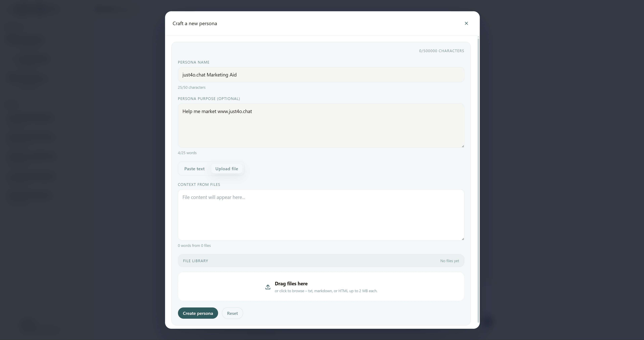Click inside the Persona Name input

point(321,75)
